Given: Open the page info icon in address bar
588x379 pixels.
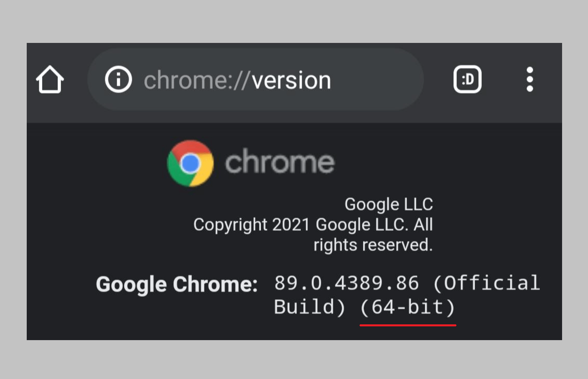Looking at the screenshot, I should [x=118, y=80].
